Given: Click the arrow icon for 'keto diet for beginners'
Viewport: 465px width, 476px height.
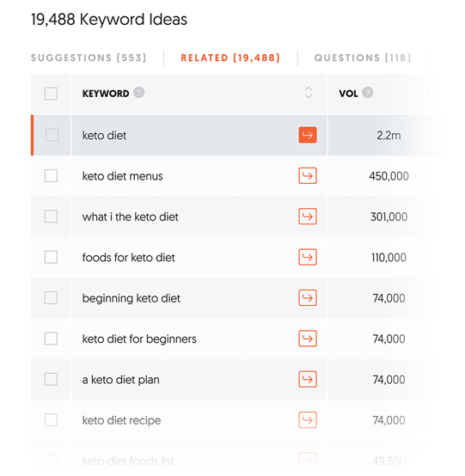Looking at the screenshot, I should (x=308, y=339).
